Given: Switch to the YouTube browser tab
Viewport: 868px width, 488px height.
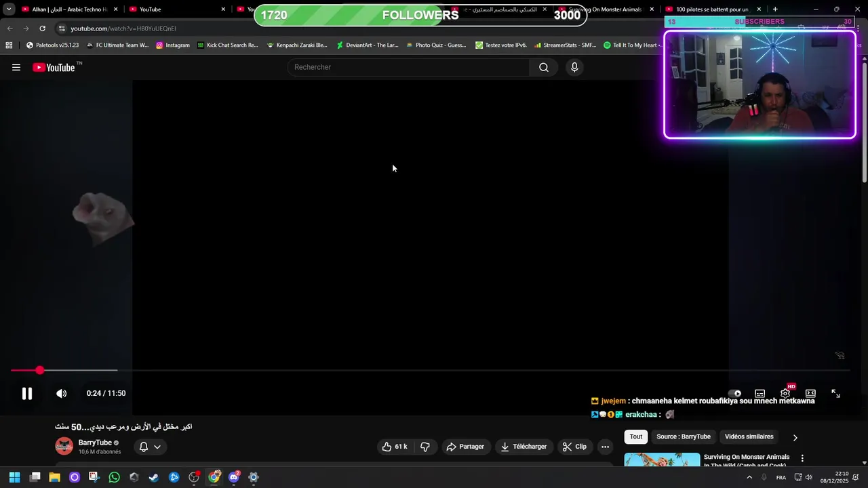Looking at the screenshot, I should pos(176,9).
